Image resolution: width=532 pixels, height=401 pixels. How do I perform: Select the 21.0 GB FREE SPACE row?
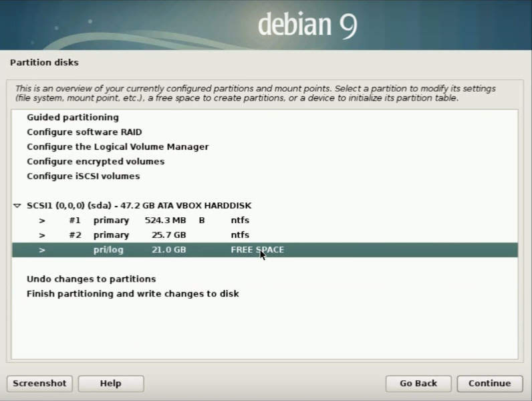[265, 250]
